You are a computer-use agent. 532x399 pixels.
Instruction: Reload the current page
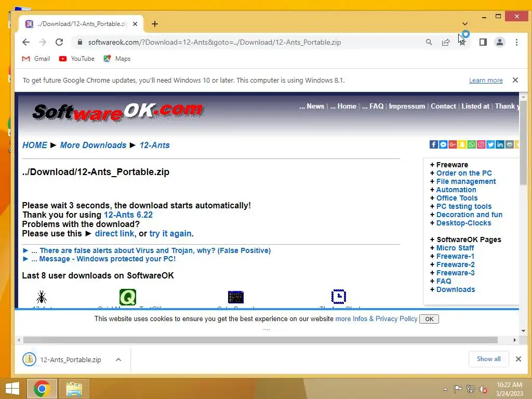point(59,42)
